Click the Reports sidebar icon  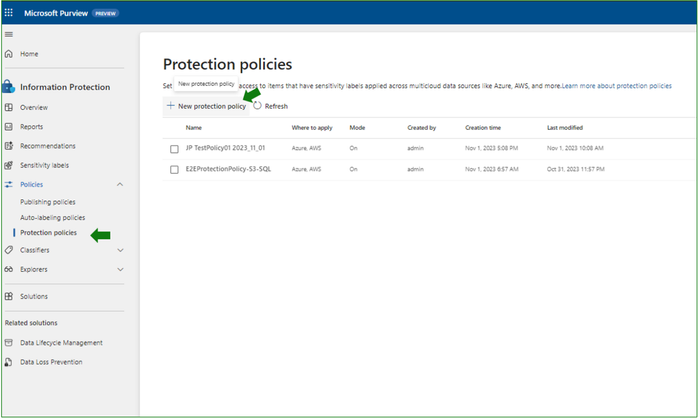9,127
